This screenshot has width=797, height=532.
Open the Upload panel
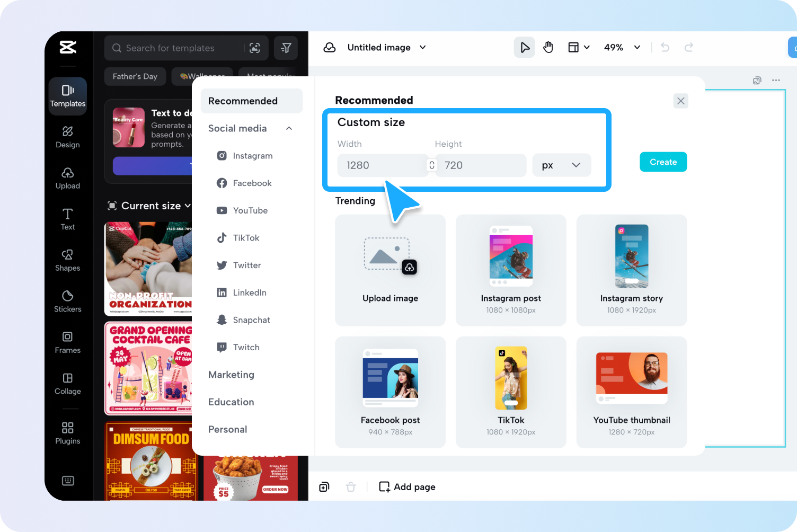click(x=67, y=179)
